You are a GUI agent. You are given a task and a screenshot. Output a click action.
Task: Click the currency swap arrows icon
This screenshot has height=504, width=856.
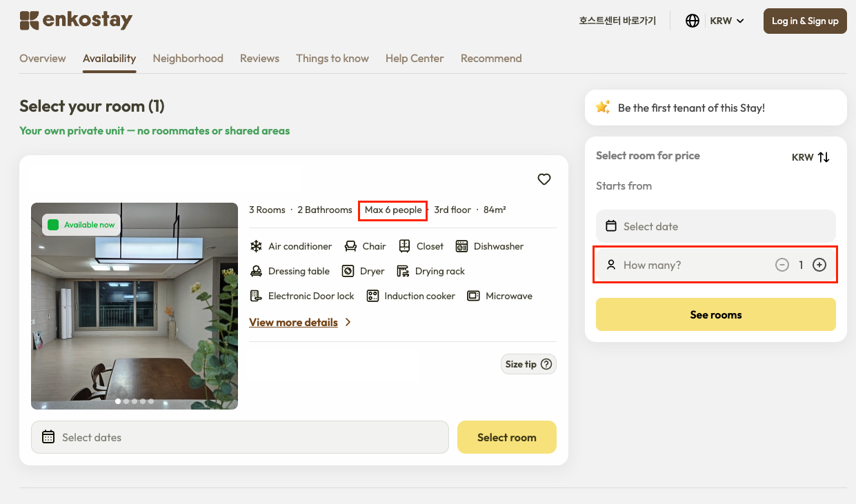pyautogui.click(x=824, y=157)
